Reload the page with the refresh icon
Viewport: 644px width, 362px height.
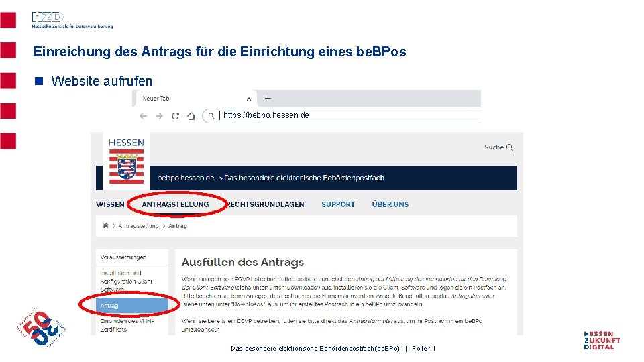pyautogui.click(x=175, y=116)
